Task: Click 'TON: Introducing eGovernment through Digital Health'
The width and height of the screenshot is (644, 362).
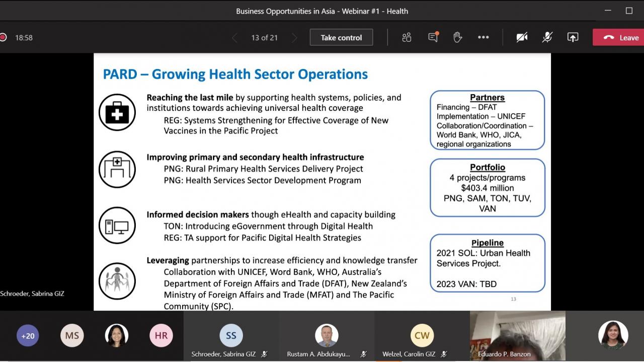Action: (268, 226)
